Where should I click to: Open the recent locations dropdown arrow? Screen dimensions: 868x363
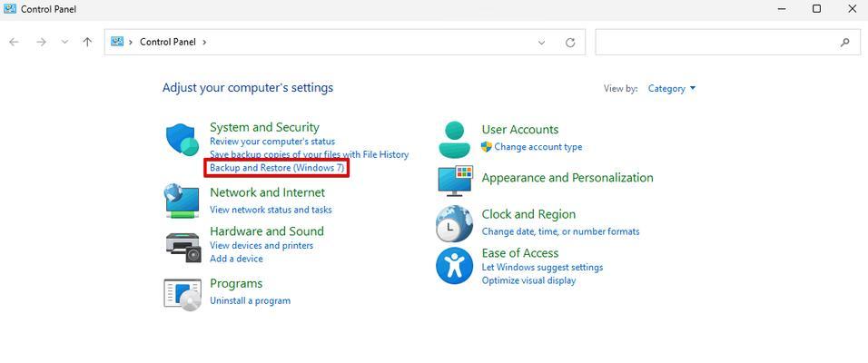(64, 42)
